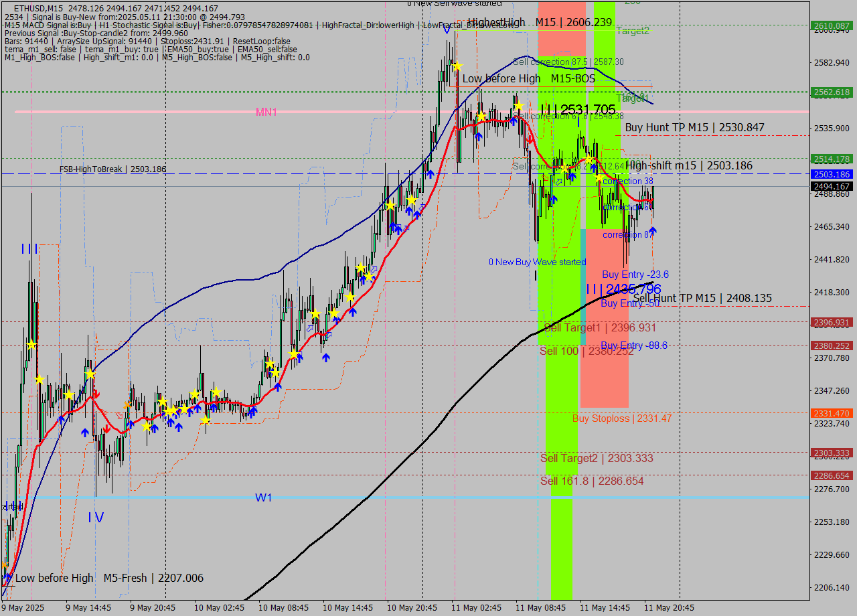Select the diagonal arrow box inside the green zone

pos(558,181)
